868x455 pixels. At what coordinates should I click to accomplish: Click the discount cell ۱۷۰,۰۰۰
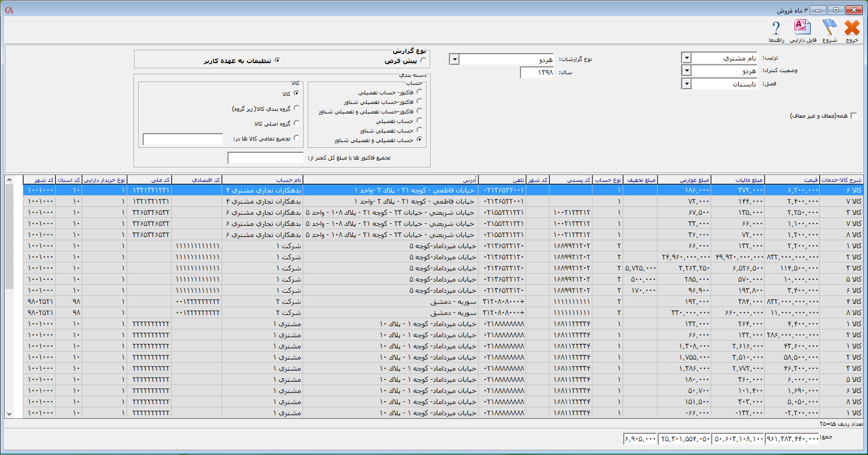tap(640, 290)
